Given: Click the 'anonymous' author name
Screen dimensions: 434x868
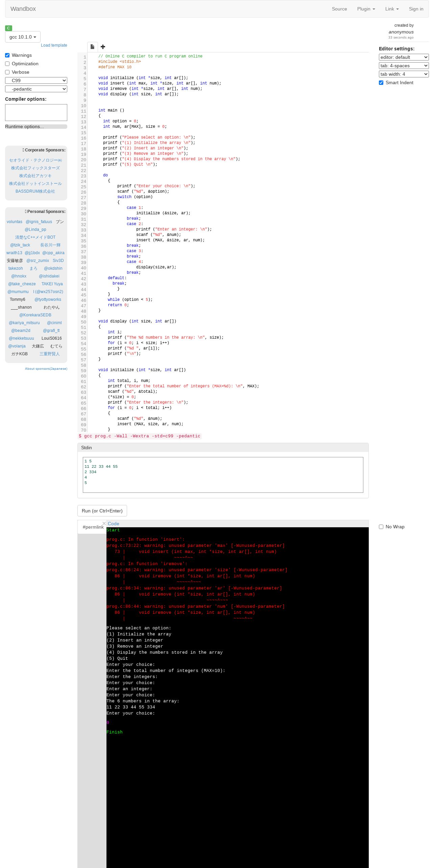Looking at the screenshot, I should tap(401, 32).
